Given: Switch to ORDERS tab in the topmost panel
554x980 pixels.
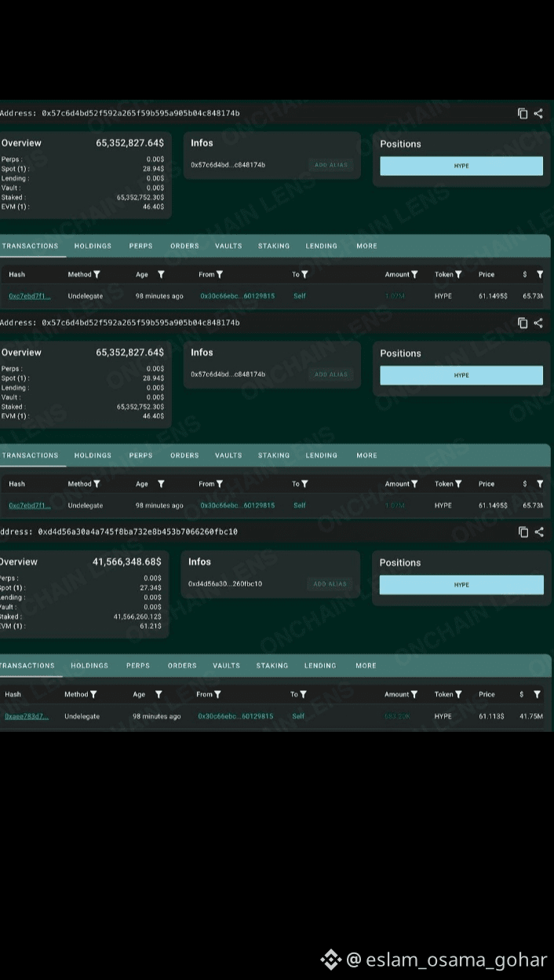Looking at the screenshot, I should tap(184, 246).
